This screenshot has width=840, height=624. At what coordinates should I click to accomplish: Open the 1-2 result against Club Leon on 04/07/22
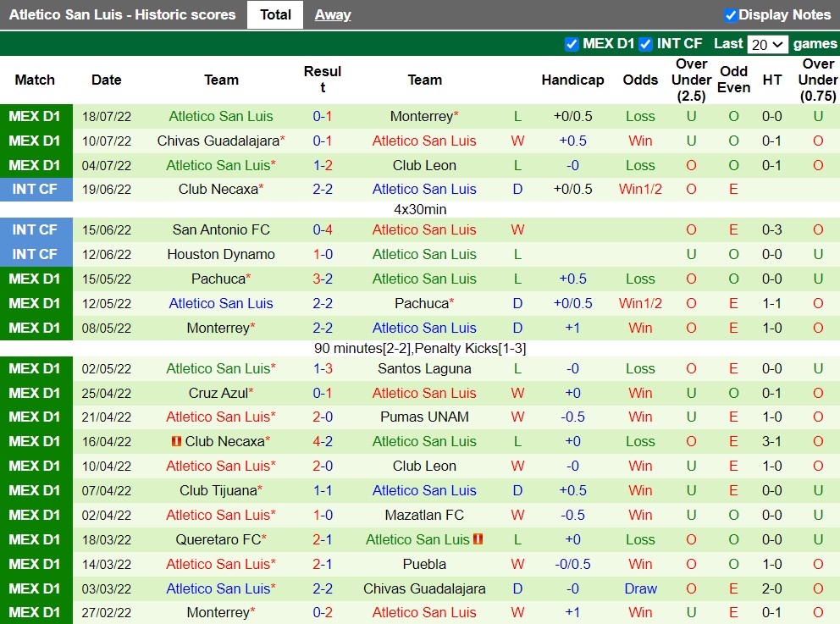[x=323, y=165]
